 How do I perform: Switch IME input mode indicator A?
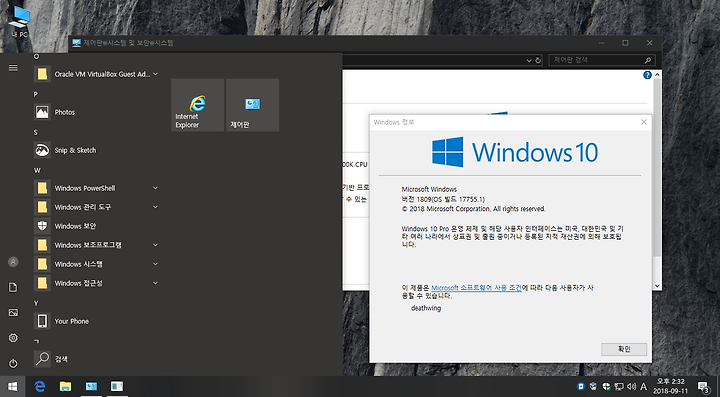click(x=643, y=386)
